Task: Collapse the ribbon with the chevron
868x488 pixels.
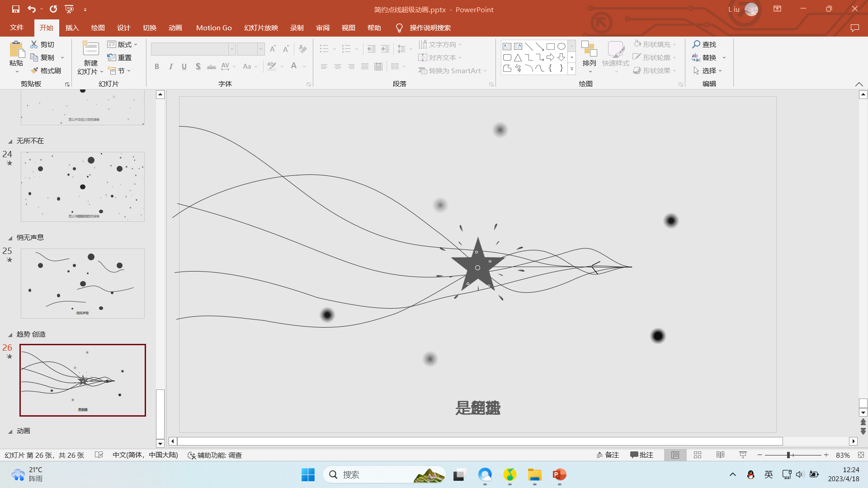Action: (x=859, y=84)
